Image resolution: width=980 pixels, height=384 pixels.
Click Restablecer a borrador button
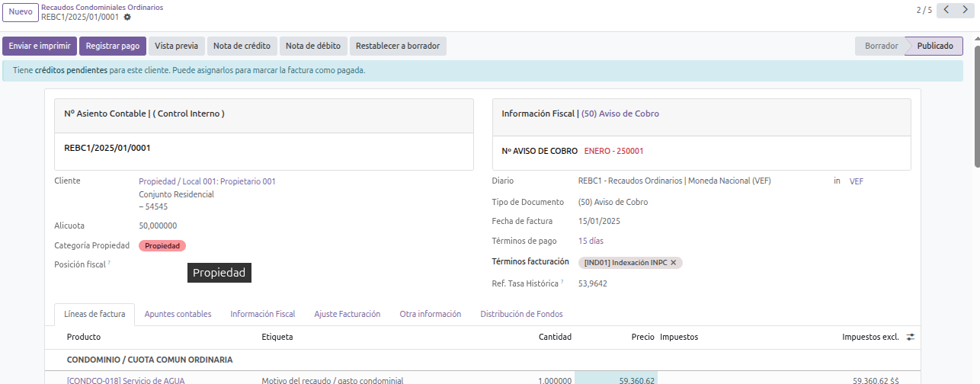[x=398, y=46]
